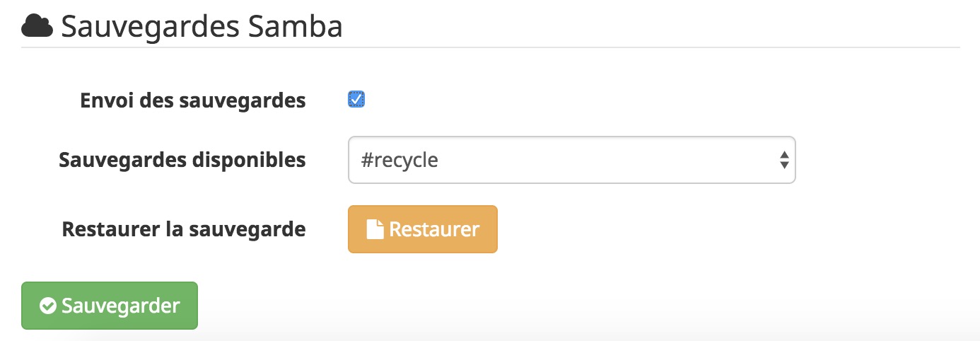Click the Sauvegardes disponibles label

[182, 160]
